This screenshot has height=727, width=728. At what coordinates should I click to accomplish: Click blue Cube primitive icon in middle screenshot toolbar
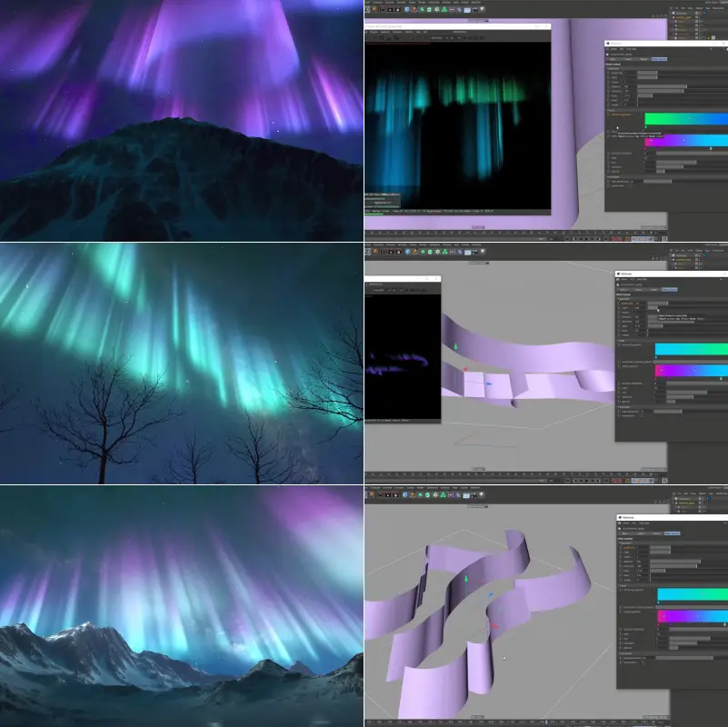pos(408,252)
